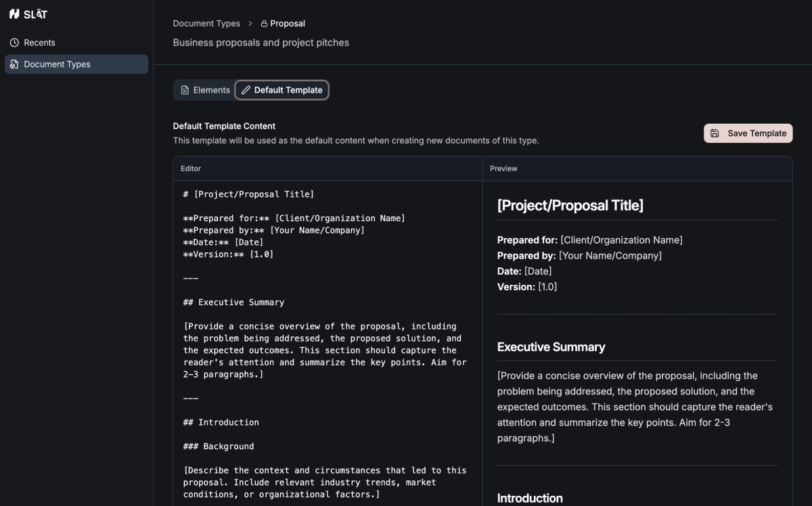The width and height of the screenshot is (812, 506).
Task: Click the clock icon beside Recents
Action: click(x=14, y=42)
